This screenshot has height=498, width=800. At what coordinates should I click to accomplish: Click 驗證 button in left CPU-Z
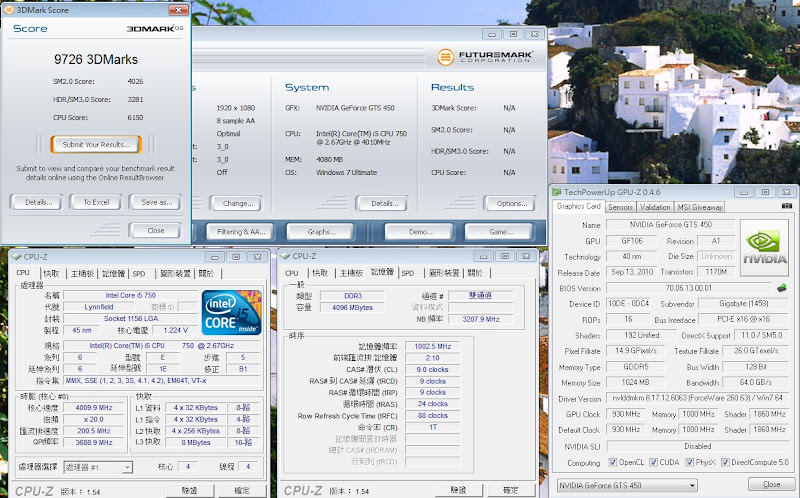pos(189,490)
